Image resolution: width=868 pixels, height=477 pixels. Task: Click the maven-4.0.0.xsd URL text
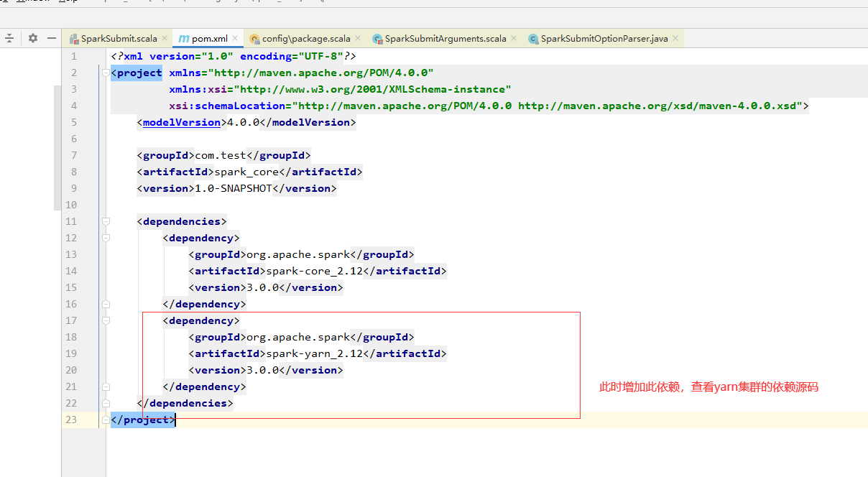pyautogui.click(x=657, y=106)
